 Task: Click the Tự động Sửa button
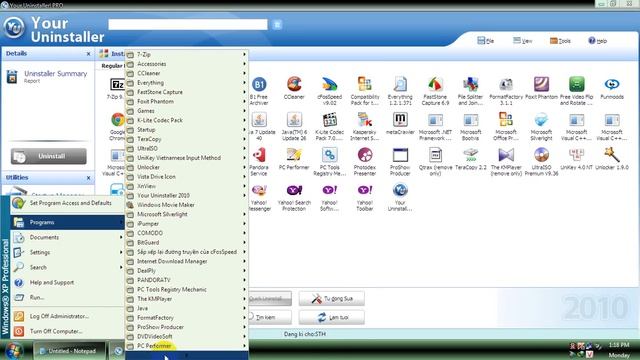[331, 298]
